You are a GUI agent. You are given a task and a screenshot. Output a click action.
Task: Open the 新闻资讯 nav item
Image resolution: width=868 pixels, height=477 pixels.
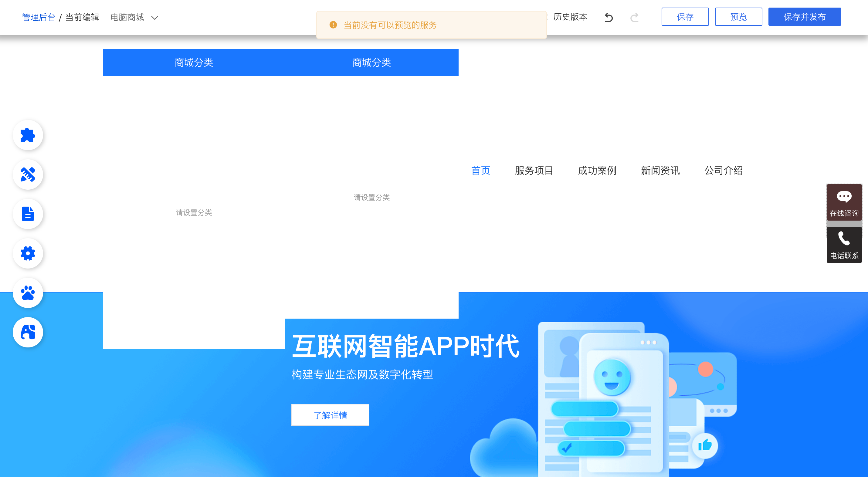click(660, 171)
